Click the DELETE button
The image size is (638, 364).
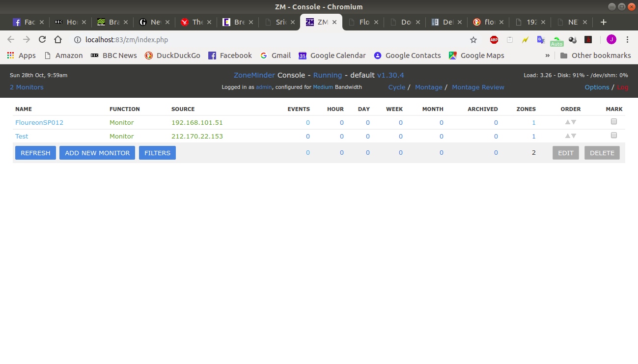[x=602, y=153]
